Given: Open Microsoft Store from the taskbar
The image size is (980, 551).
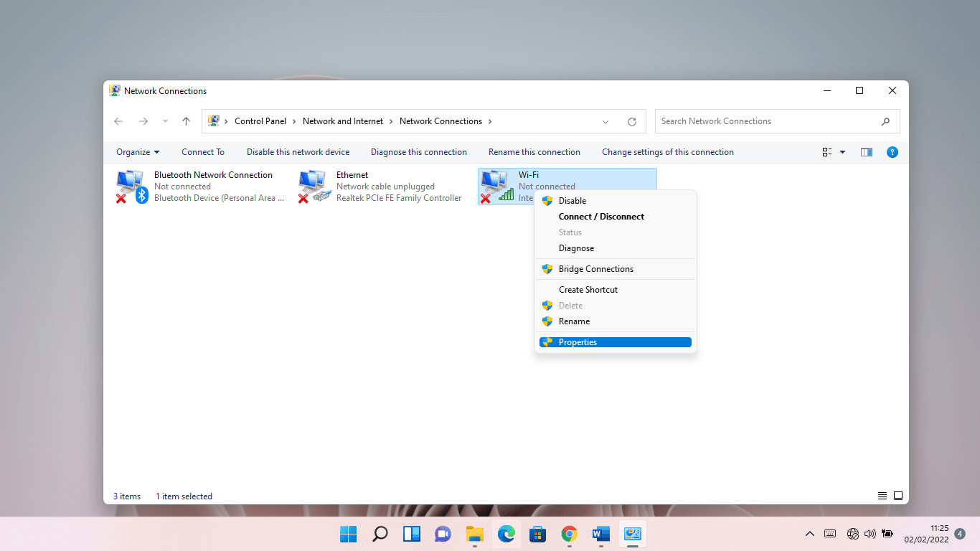Looking at the screenshot, I should click(x=538, y=534).
